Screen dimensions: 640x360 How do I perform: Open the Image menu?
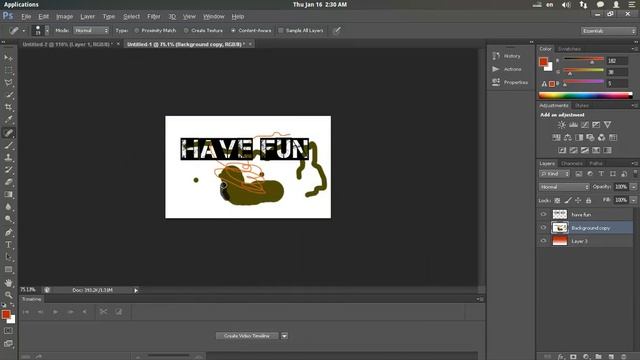coord(64,17)
